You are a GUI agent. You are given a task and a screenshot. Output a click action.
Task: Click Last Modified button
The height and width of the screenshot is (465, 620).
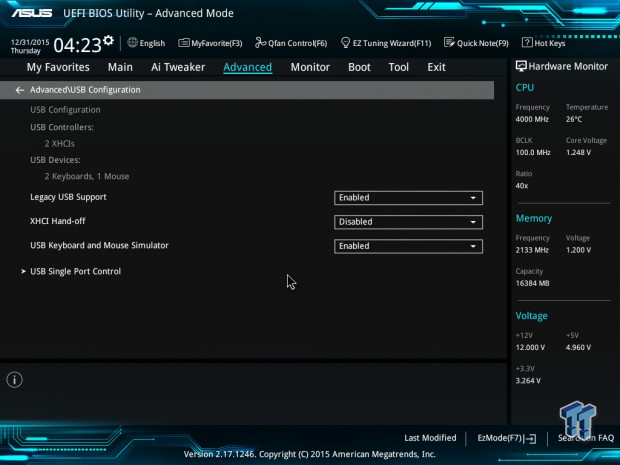(430, 438)
